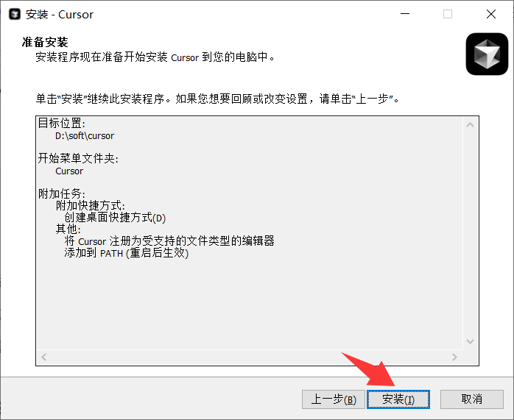Click the window title 安装 - Cursor
Viewport: 514px width, 420px height.
click(x=60, y=15)
